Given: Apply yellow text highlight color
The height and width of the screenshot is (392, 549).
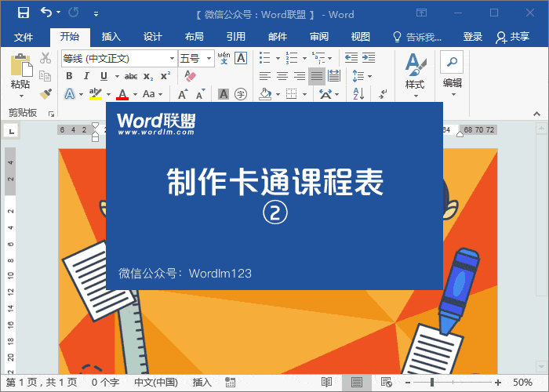Looking at the screenshot, I should (x=95, y=94).
